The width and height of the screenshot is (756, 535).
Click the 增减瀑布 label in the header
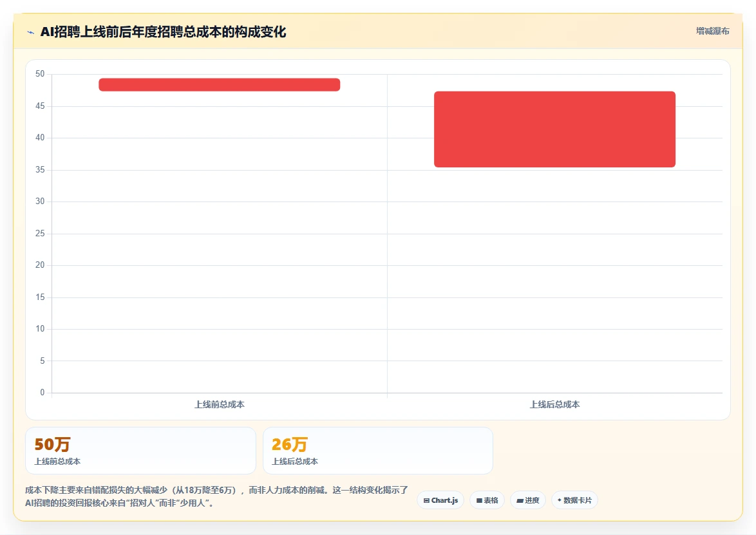pos(713,31)
